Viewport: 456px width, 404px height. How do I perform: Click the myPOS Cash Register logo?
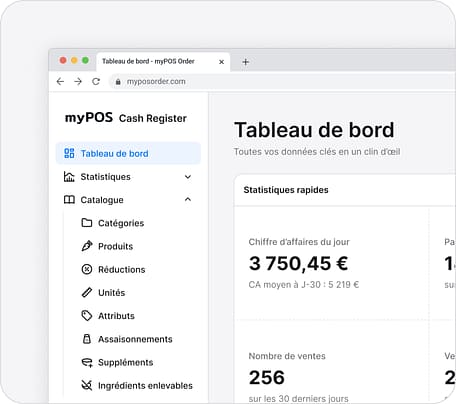click(126, 118)
